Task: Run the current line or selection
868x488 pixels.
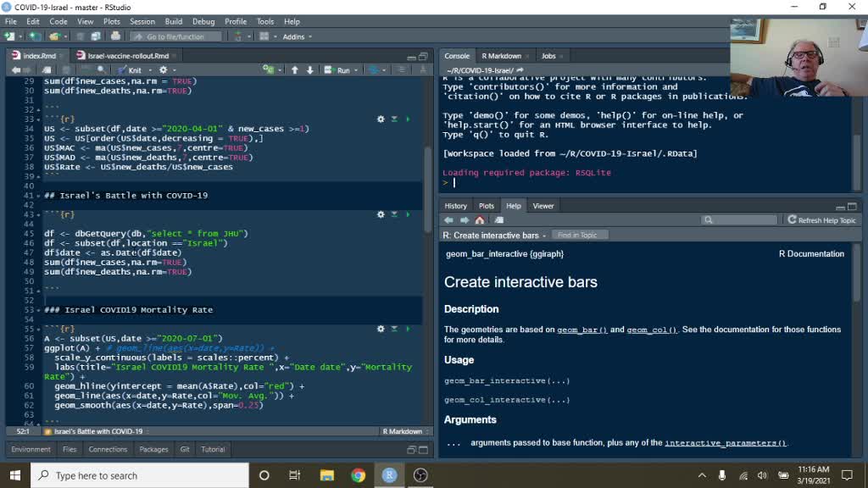Action: (x=337, y=70)
